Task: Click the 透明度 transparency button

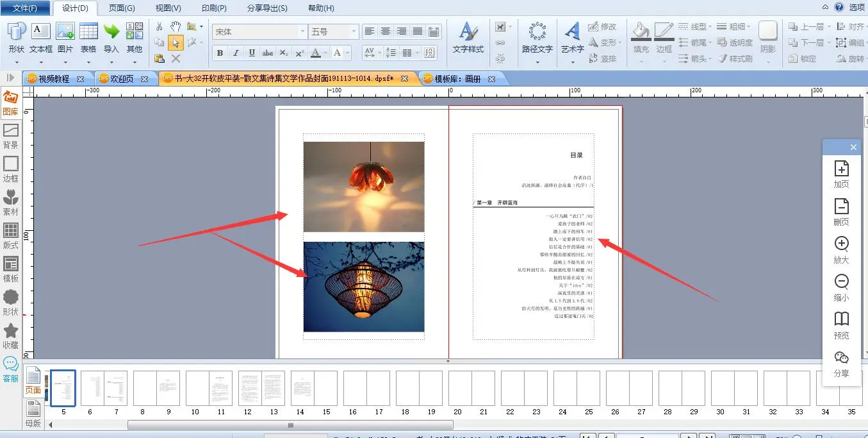Action: (x=735, y=42)
